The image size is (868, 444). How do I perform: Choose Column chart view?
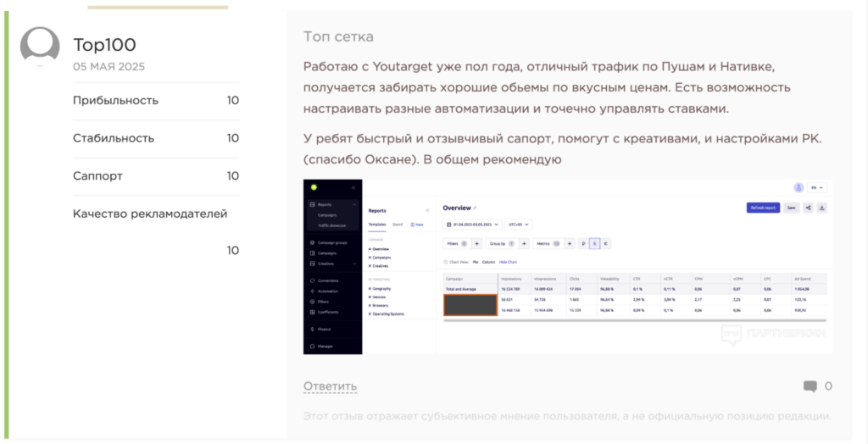pos(488,262)
